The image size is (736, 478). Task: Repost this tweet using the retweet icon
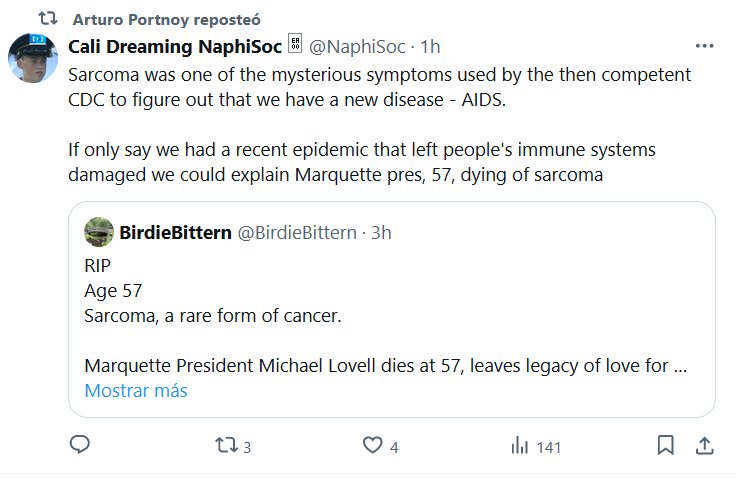coord(226,445)
